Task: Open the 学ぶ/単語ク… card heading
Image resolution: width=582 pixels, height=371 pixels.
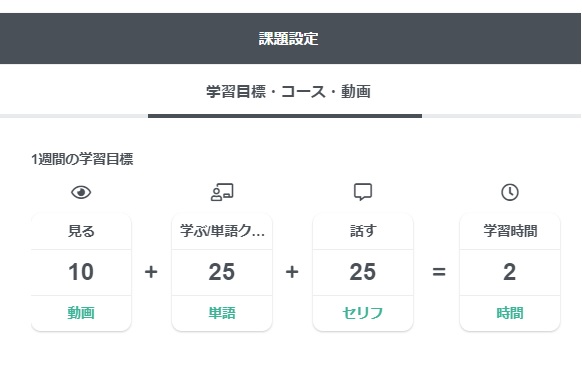Action: [x=222, y=231]
